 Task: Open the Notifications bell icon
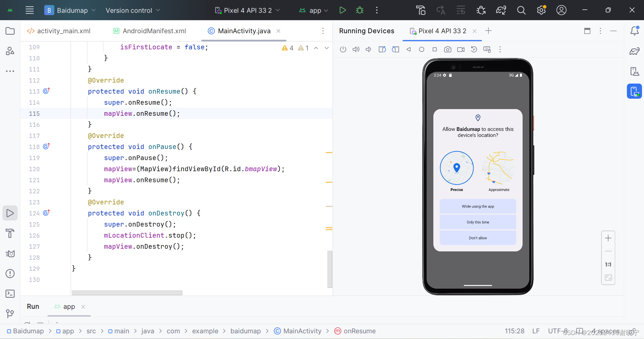pos(635,31)
